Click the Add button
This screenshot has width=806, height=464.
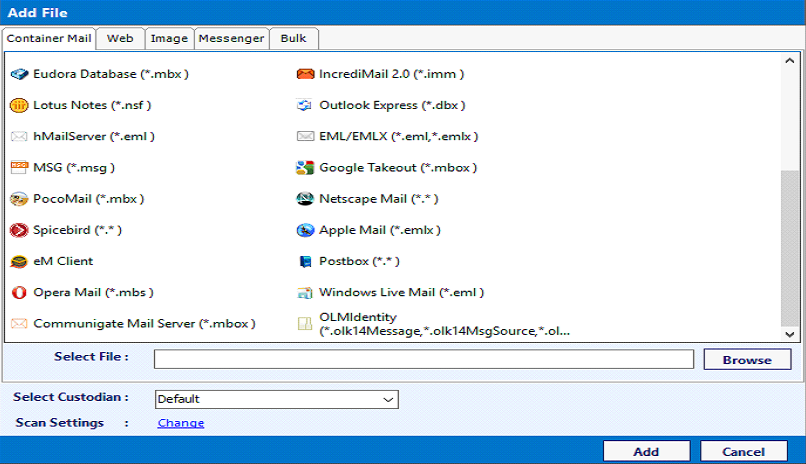click(646, 452)
